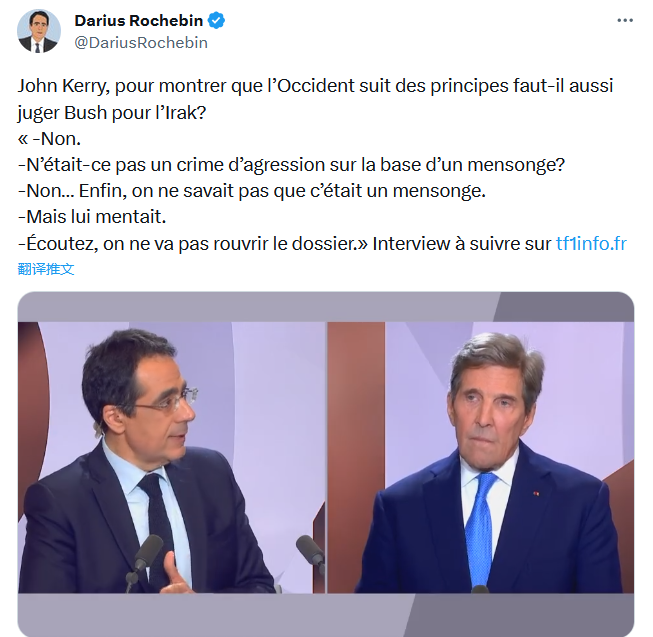Image resolution: width=653 pixels, height=637 pixels.
Task: Open the three-dot more options menu
Action: pyautogui.click(x=625, y=20)
